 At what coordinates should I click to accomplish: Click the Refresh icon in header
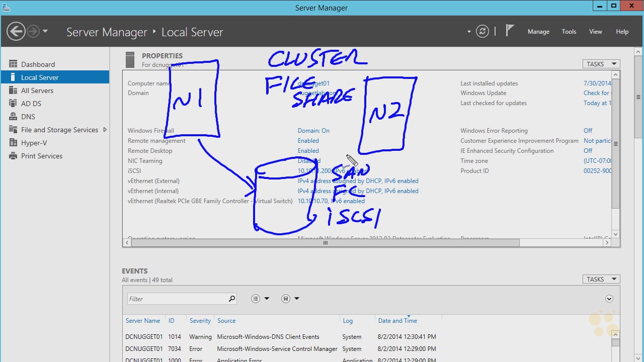coord(482,31)
